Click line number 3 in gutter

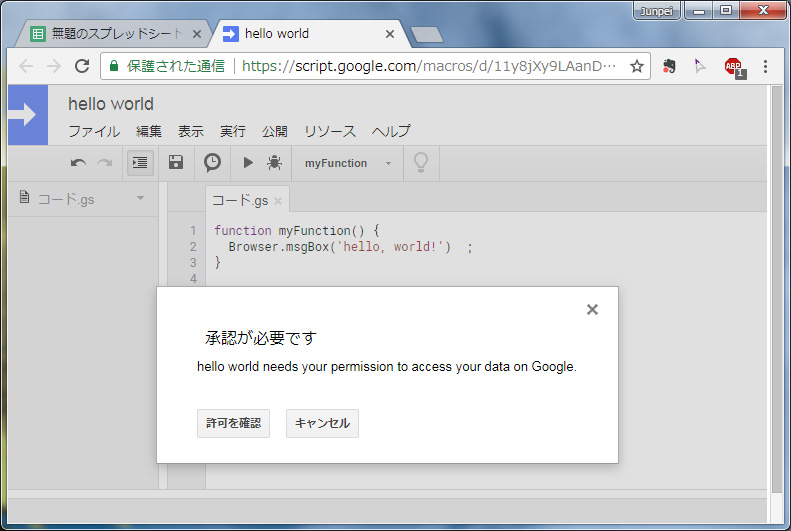193,263
